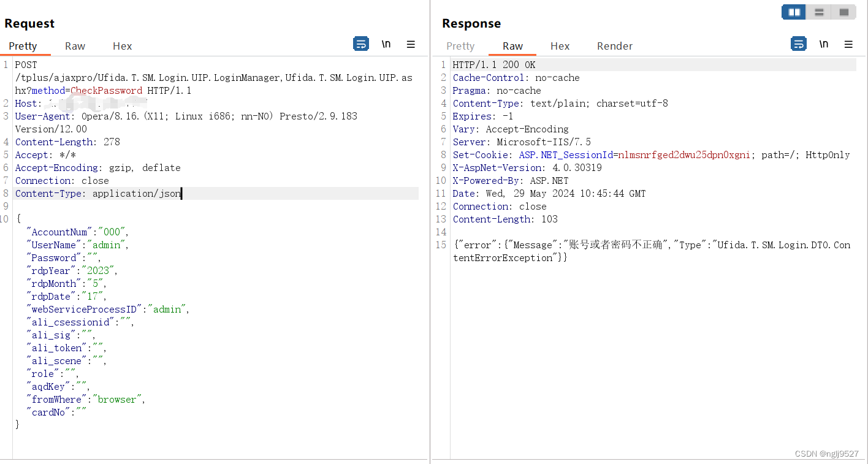The height and width of the screenshot is (464, 868).
Task: Click the POST method text on line 1
Action: [26, 65]
